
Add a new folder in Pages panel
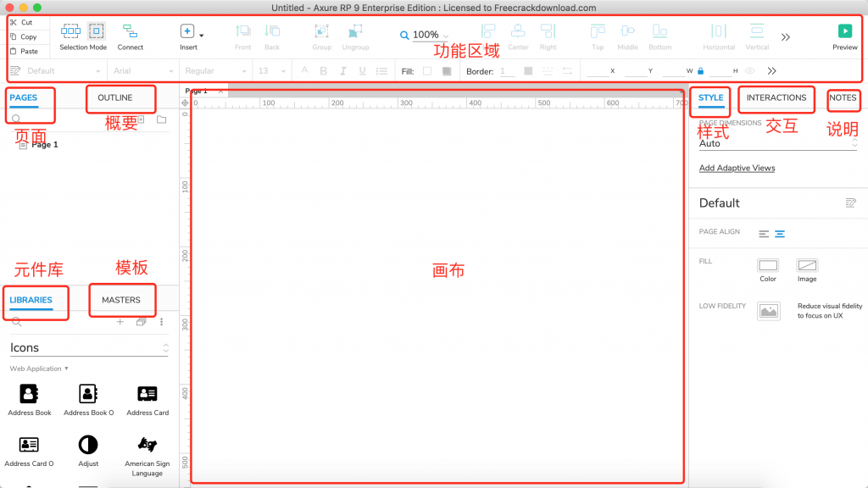(161, 119)
